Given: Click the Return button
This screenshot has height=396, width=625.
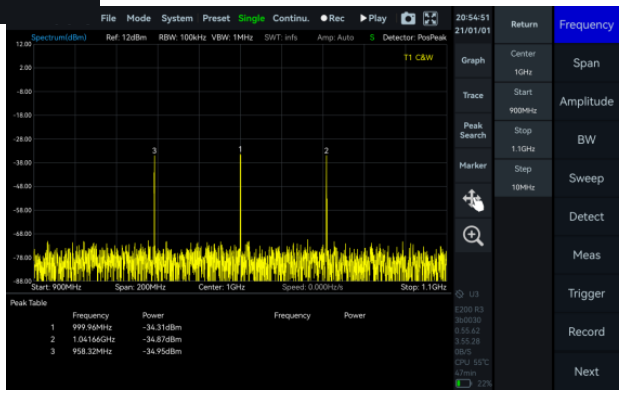Looking at the screenshot, I should tap(524, 25).
